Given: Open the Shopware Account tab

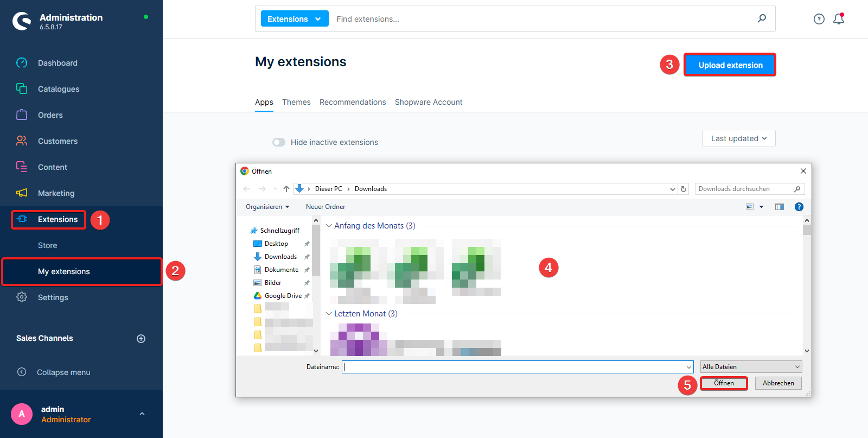Looking at the screenshot, I should (428, 102).
